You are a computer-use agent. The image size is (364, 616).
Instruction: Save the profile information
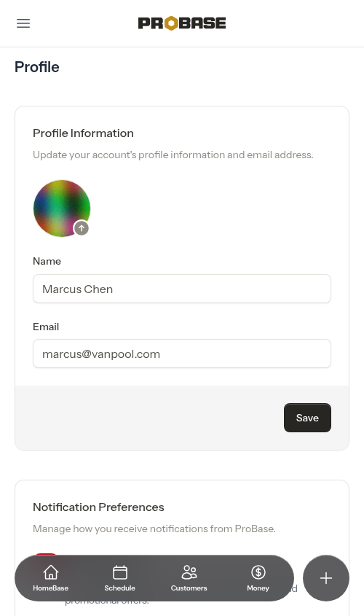pyautogui.click(x=307, y=418)
